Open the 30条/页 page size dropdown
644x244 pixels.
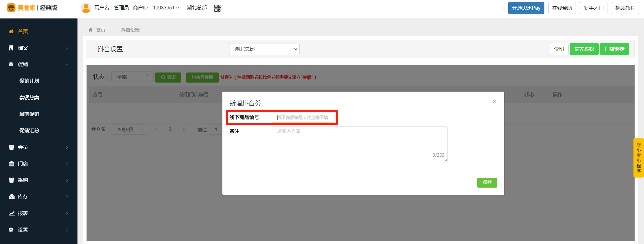[x=129, y=130]
